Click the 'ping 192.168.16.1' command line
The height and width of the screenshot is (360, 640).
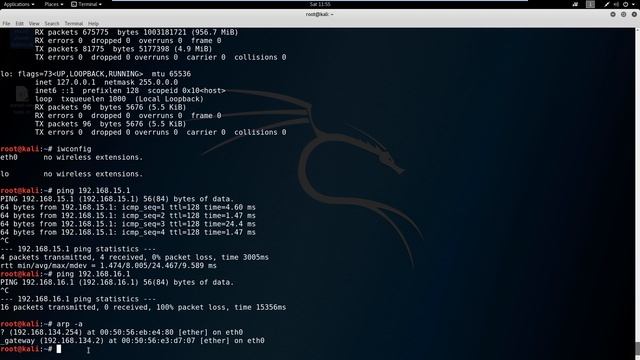pyautogui.click(x=65, y=274)
